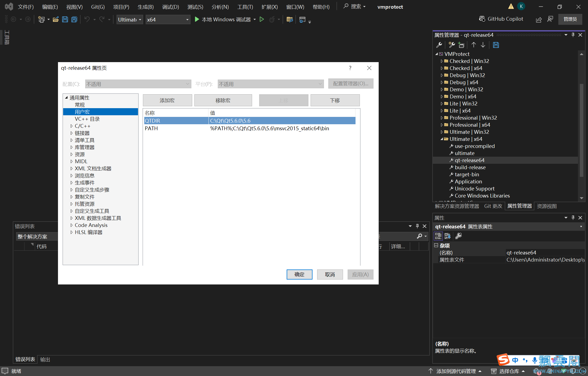Expand the C/C++ node in dialog tree

click(x=71, y=126)
